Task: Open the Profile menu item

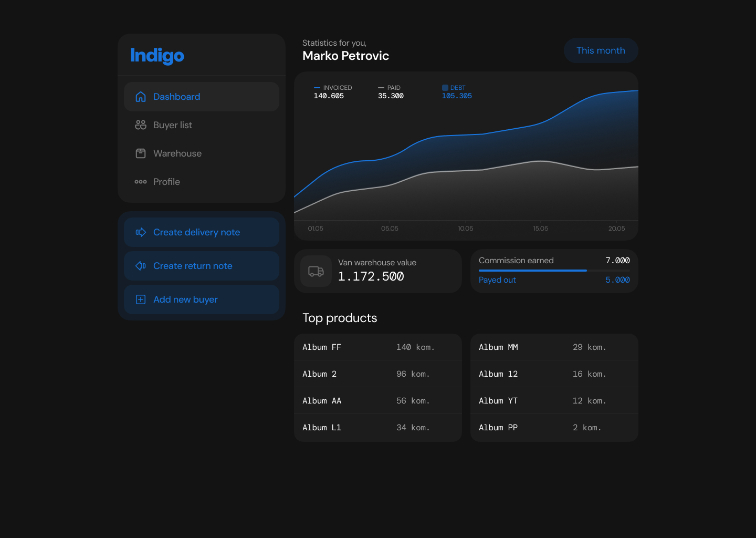Action: click(x=202, y=182)
